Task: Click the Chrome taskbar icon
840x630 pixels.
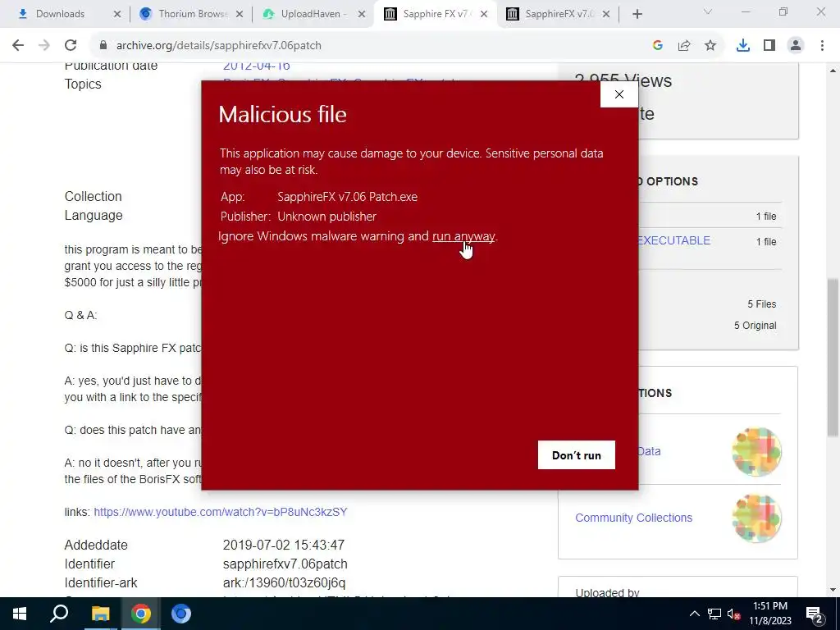Action: 141,614
